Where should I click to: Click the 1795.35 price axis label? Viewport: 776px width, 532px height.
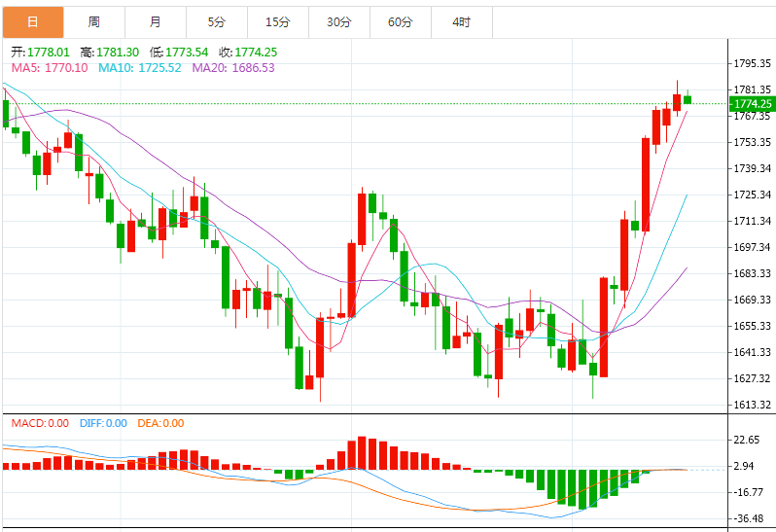753,63
